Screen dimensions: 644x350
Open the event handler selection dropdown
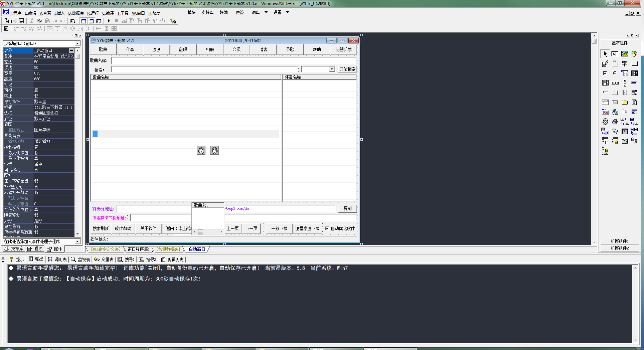pyautogui.click(x=77, y=241)
